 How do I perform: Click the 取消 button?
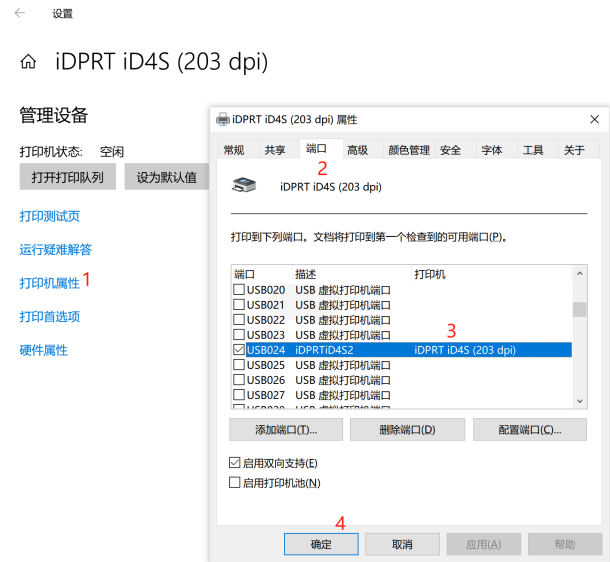click(402, 544)
